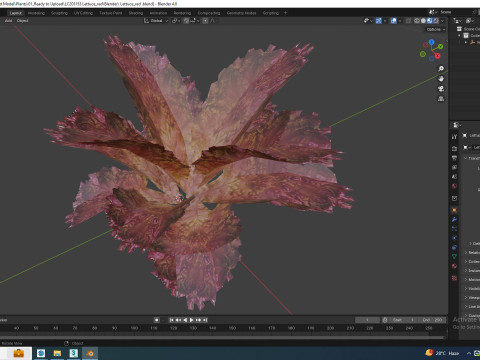Add a new workspace with plus button
480x360 pixels.
click(x=285, y=13)
